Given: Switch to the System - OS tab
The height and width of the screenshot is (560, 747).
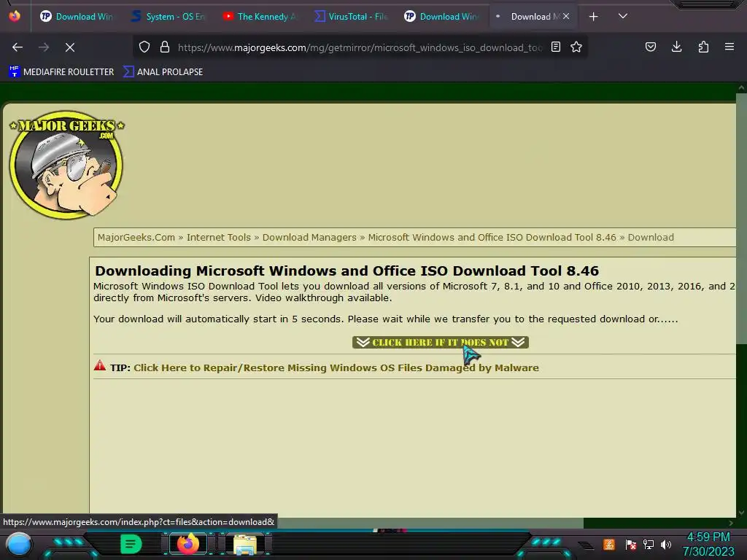Looking at the screenshot, I should [x=168, y=17].
